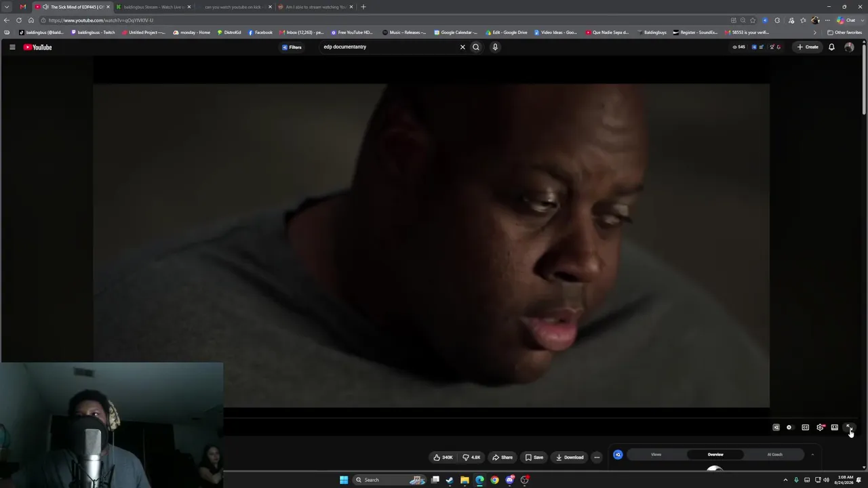
Task: Share this video
Action: coord(502,457)
